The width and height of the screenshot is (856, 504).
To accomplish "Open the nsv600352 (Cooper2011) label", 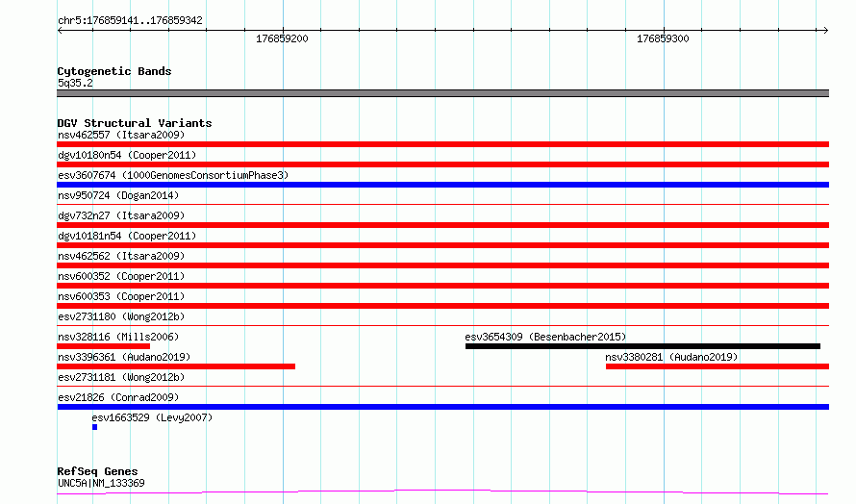I will (121, 276).
